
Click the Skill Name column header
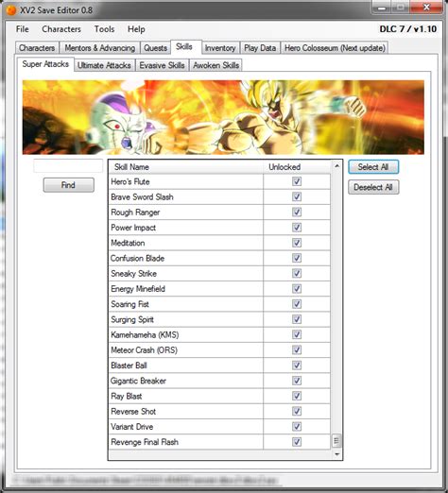tap(186, 167)
